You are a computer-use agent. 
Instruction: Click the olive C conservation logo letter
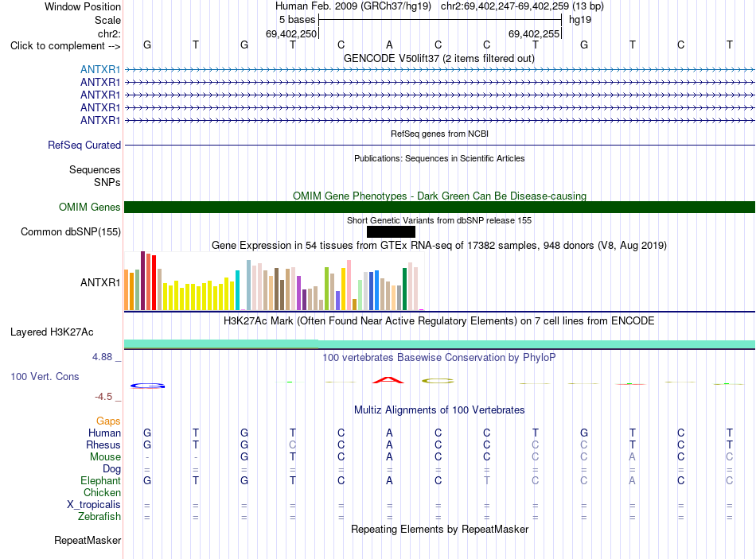click(x=438, y=381)
